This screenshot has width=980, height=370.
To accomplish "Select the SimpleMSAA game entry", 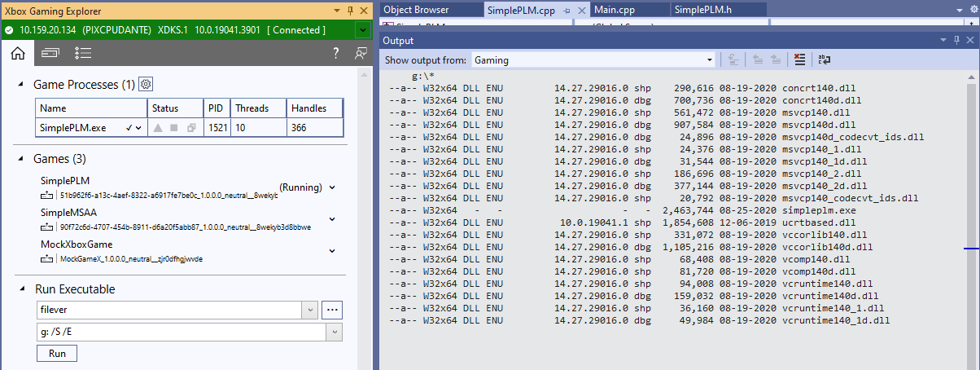I will coord(187,218).
